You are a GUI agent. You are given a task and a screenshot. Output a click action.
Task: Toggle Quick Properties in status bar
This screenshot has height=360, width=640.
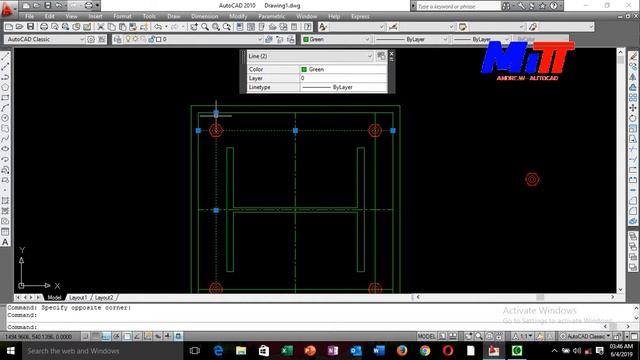pyautogui.click(x=178, y=336)
